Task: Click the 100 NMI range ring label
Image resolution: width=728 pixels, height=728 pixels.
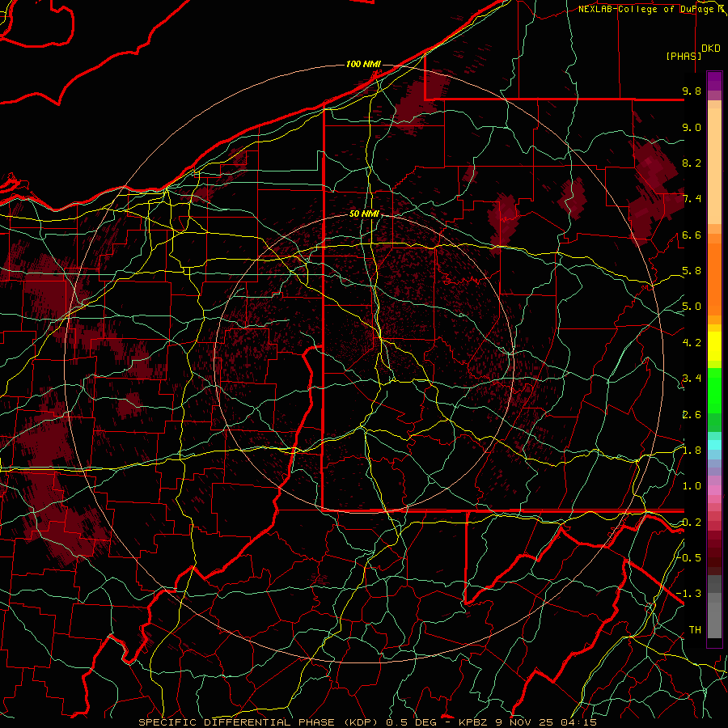Action: click(x=363, y=64)
